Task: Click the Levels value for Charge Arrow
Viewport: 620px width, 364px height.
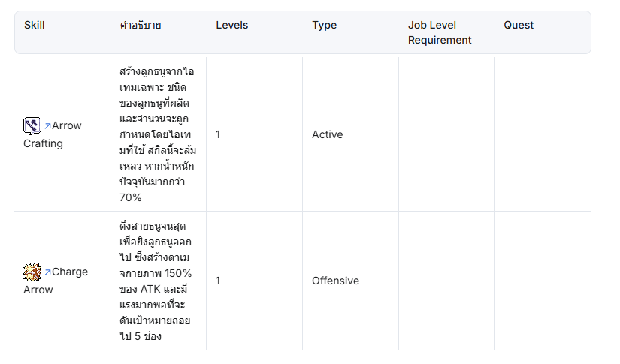Action: (x=218, y=281)
